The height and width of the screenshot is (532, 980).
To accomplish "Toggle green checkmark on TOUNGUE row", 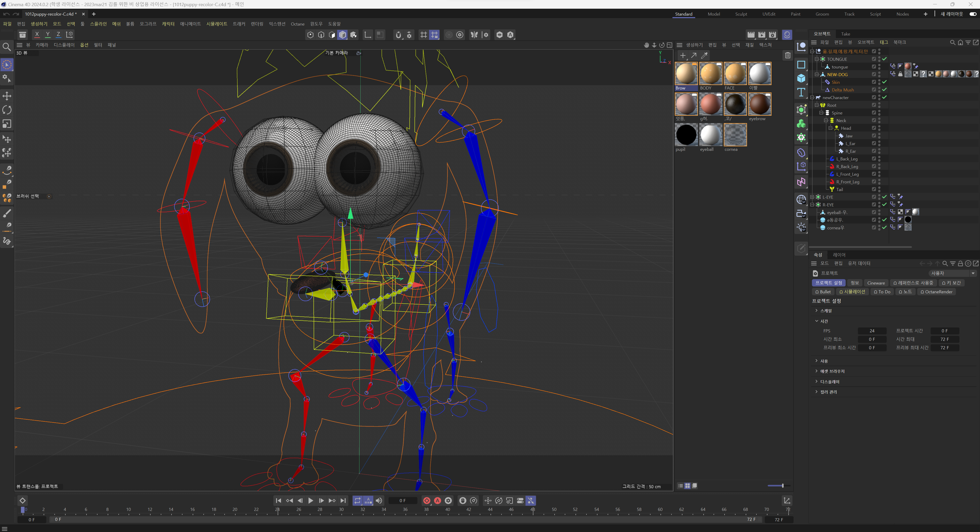I will pos(885,59).
